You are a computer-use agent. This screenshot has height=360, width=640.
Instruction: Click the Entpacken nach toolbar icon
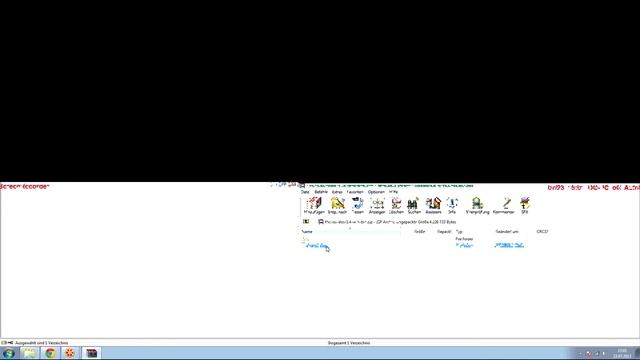[x=337, y=205]
